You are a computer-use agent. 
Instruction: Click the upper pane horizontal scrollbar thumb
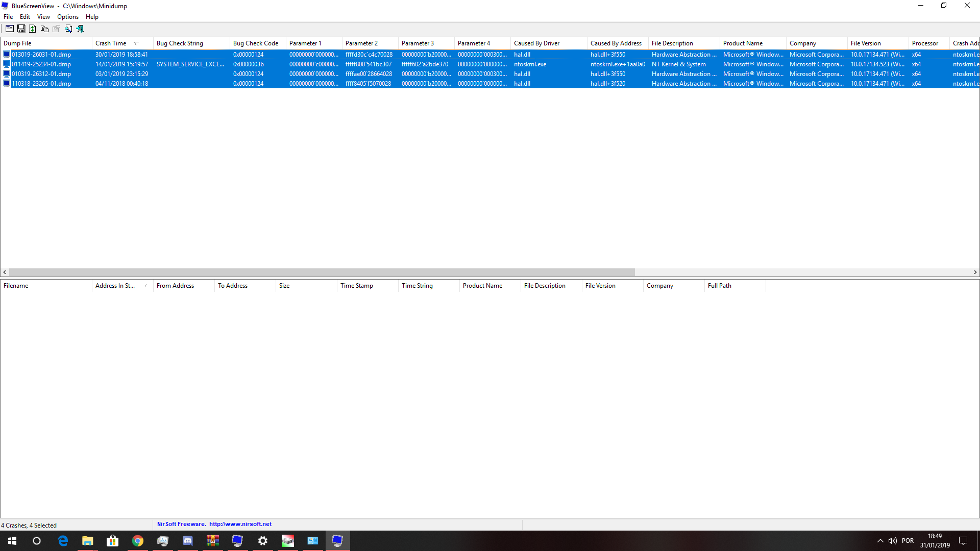tap(322, 272)
